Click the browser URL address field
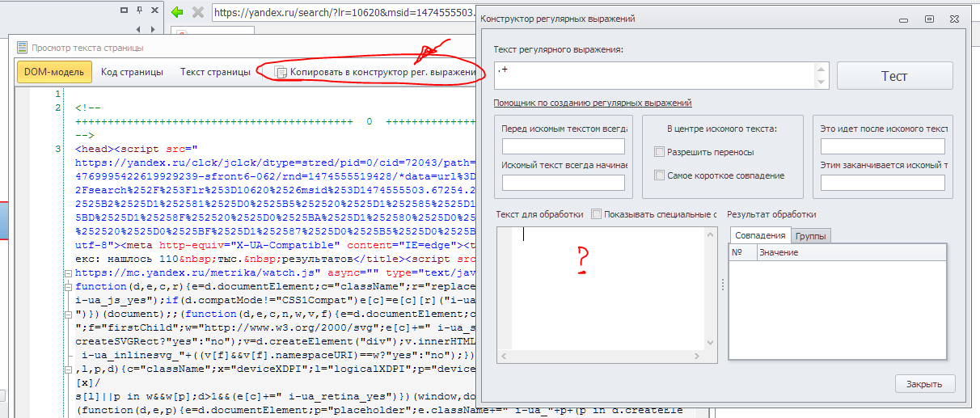This screenshot has height=418, width=980. click(x=344, y=12)
